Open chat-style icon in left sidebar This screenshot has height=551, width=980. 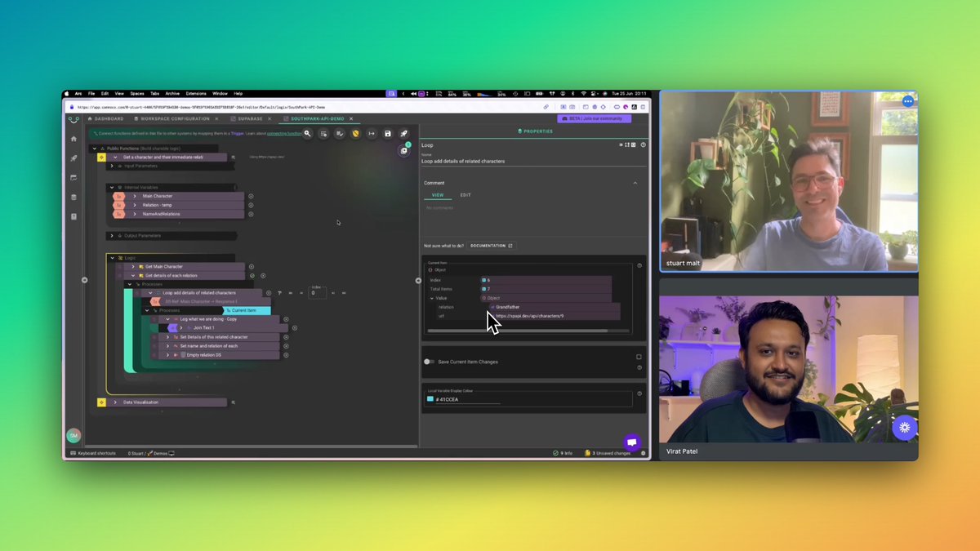pos(73,177)
